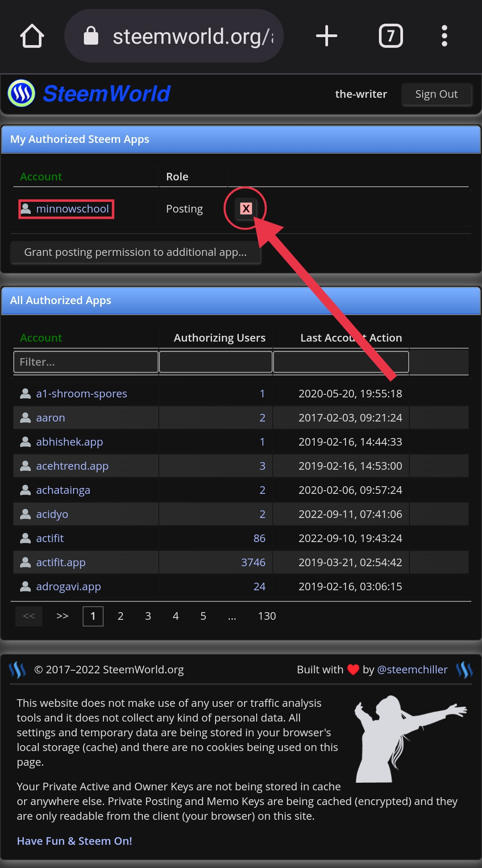Viewport: 482px width, 868px height.
Task: Go to page 4 of apps list
Action: click(176, 616)
